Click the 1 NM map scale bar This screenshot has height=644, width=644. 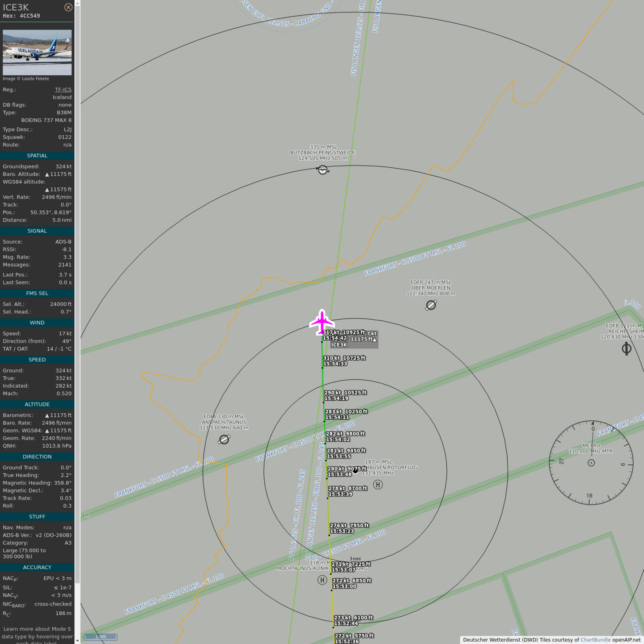[x=101, y=637]
